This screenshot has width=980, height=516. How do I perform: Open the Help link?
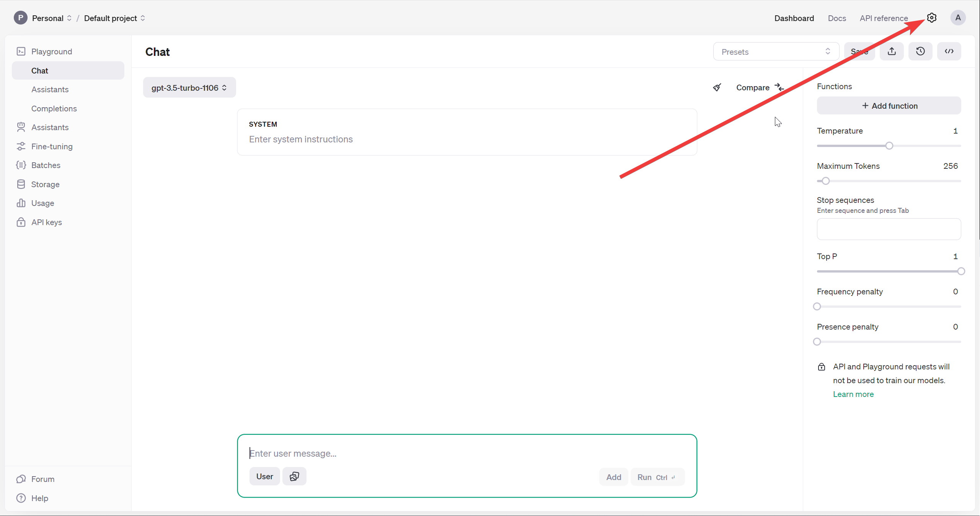(39, 498)
